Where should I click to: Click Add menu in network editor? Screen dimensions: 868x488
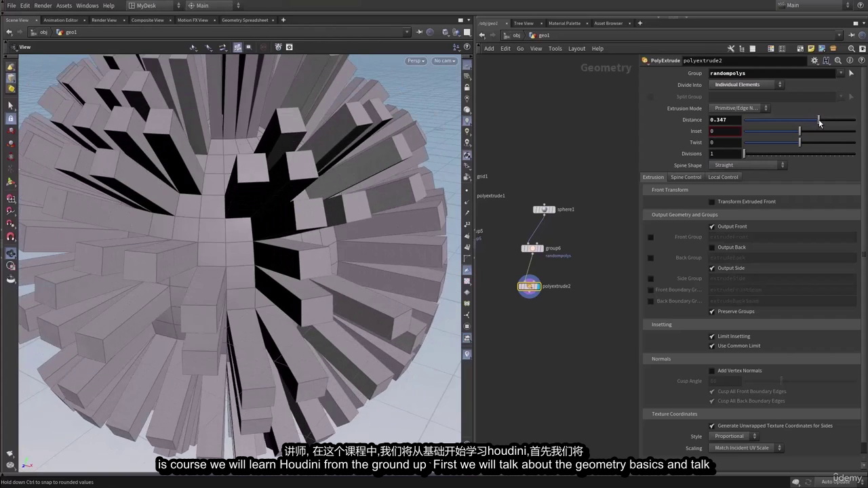pyautogui.click(x=489, y=49)
